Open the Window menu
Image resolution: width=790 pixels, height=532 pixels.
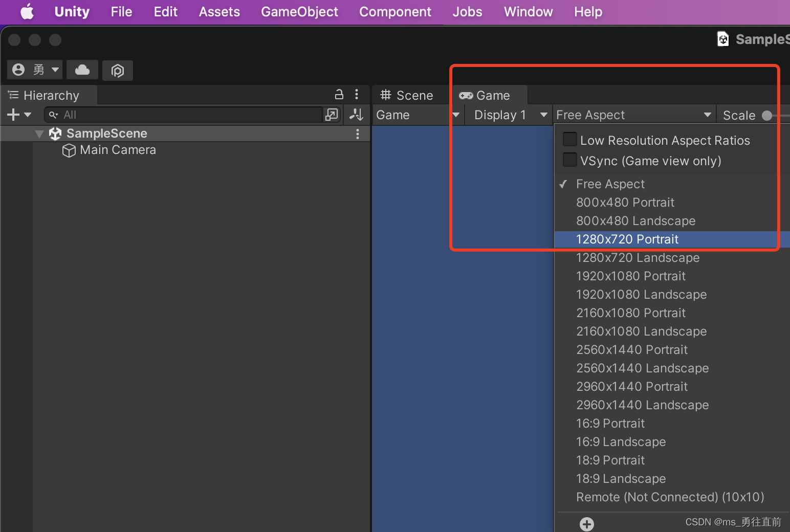[x=528, y=11]
